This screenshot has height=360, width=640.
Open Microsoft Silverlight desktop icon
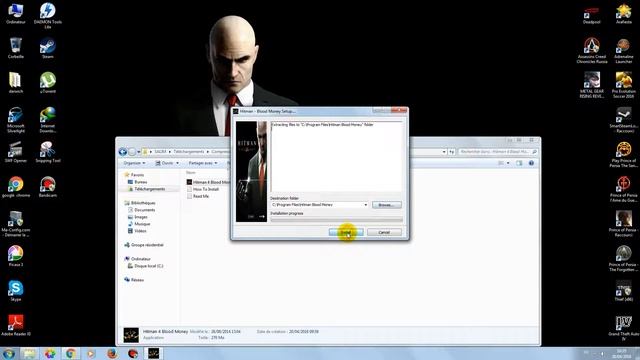coord(16,120)
